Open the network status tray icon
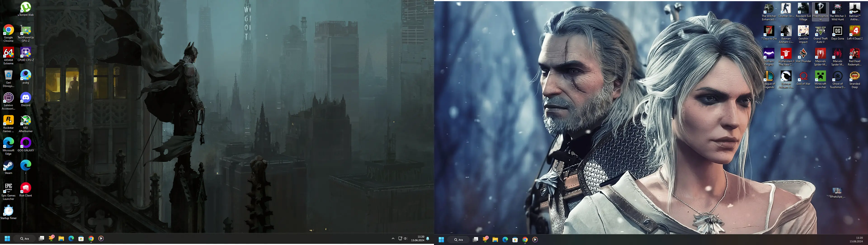Screen dimensions: 868x245 click(x=400, y=239)
